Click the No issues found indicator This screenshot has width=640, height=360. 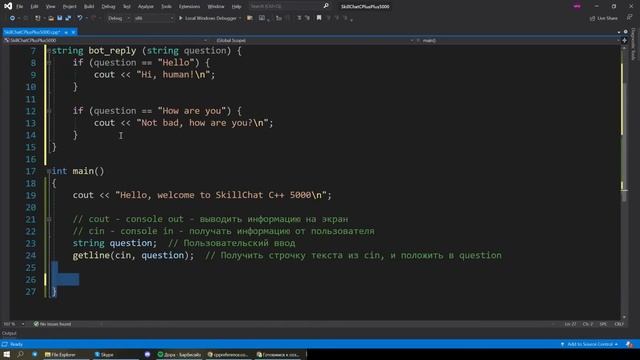point(52,324)
